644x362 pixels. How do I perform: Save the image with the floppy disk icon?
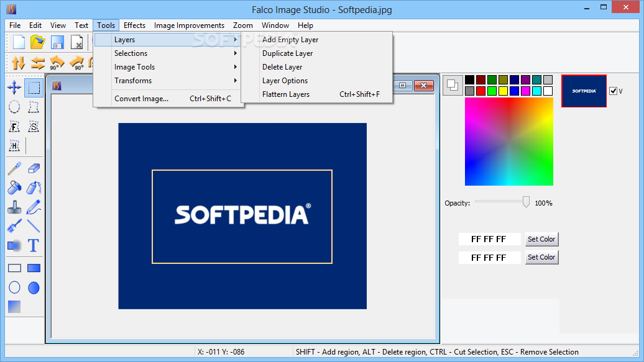(57, 42)
